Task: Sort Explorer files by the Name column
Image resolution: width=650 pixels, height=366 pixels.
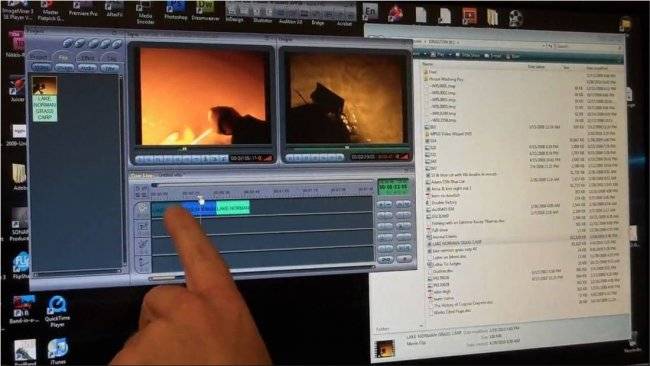Action: coord(427,64)
